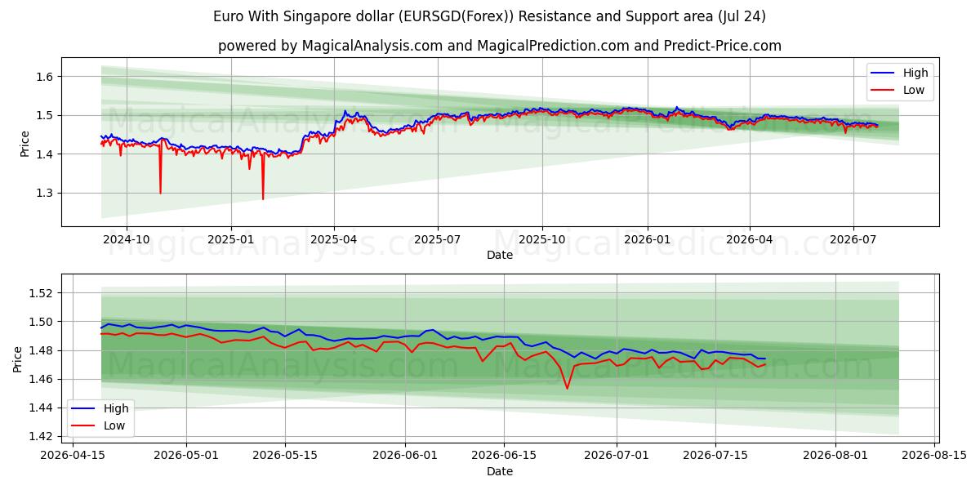Click the 2026-07-15 date tick label
The height and width of the screenshot is (490, 980).
[x=716, y=456]
